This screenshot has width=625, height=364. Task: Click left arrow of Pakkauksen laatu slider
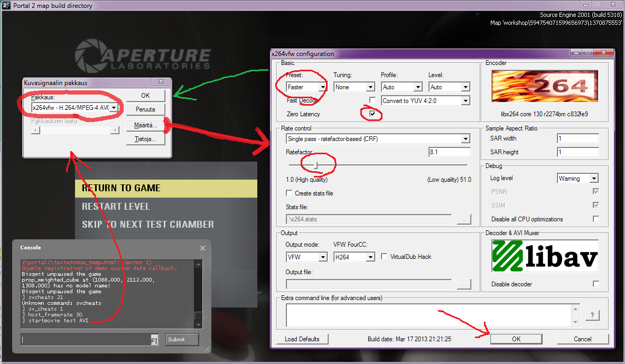(35, 130)
